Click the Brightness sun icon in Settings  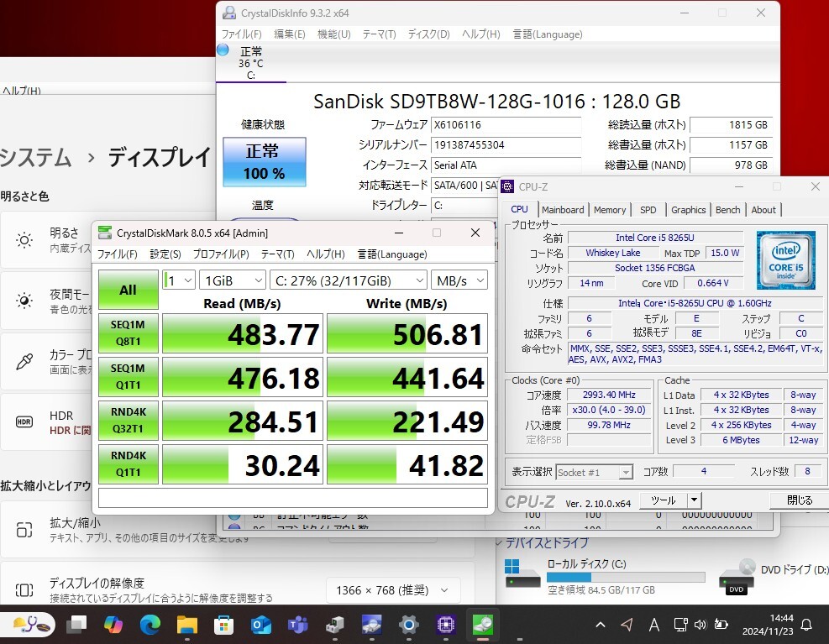[x=24, y=240]
